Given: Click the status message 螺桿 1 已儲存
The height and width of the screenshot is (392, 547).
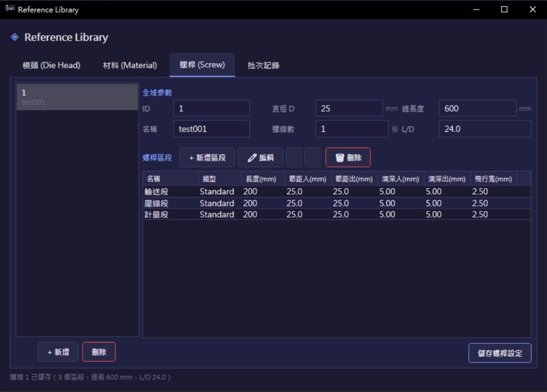Looking at the screenshot, I should tap(90, 377).
